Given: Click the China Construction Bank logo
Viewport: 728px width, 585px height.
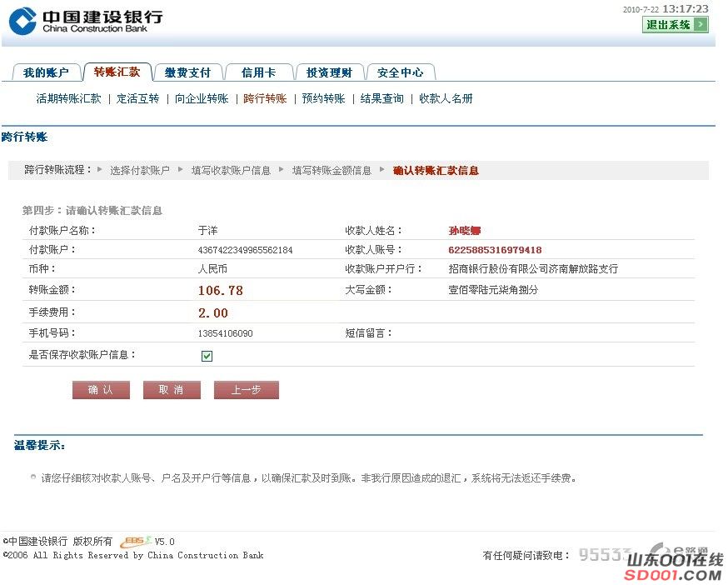Looking at the screenshot, I should (x=86, y=21).
